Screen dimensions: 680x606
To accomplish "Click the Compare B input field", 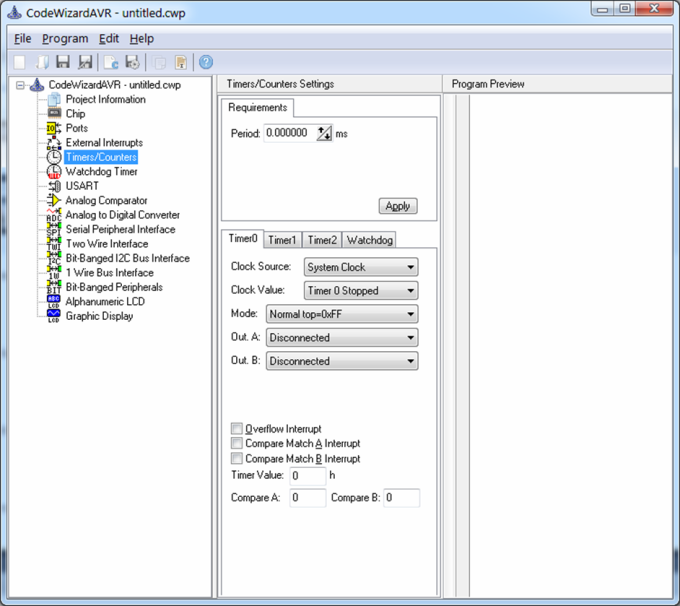I will [x=402, y=498].
